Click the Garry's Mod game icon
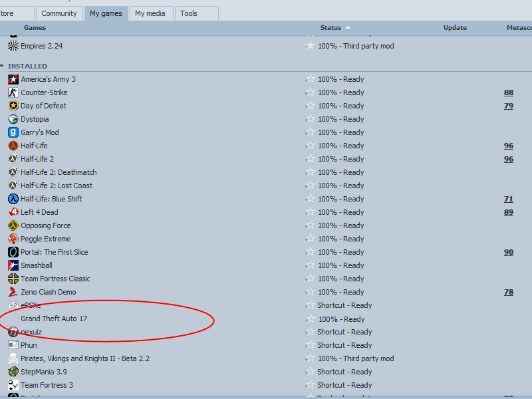This screenshot has height=399, width=532. click(13, 132)
